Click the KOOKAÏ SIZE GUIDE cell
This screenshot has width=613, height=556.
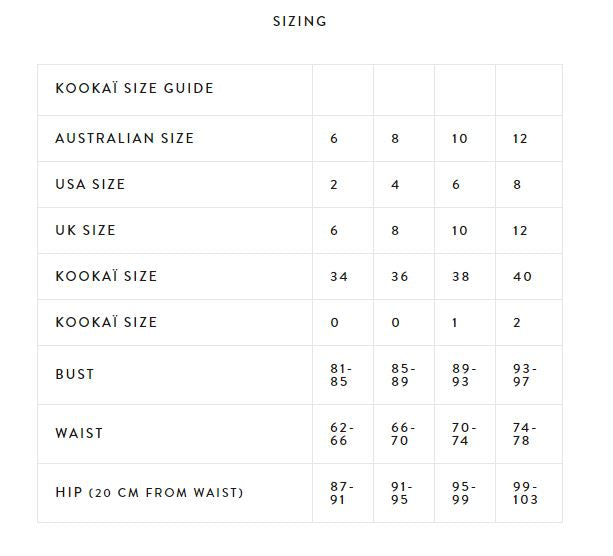134,88
